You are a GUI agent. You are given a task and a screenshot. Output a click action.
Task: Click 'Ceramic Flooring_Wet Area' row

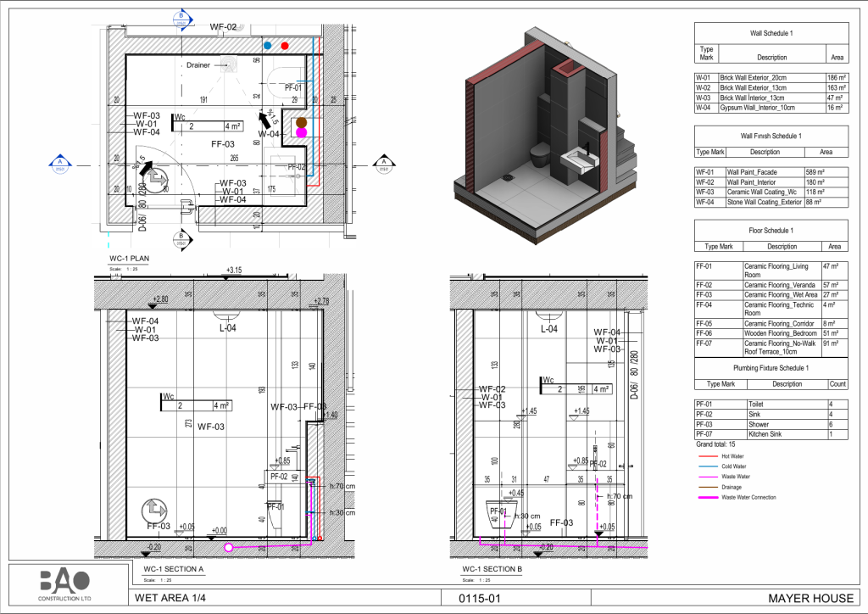click(771, 295)
